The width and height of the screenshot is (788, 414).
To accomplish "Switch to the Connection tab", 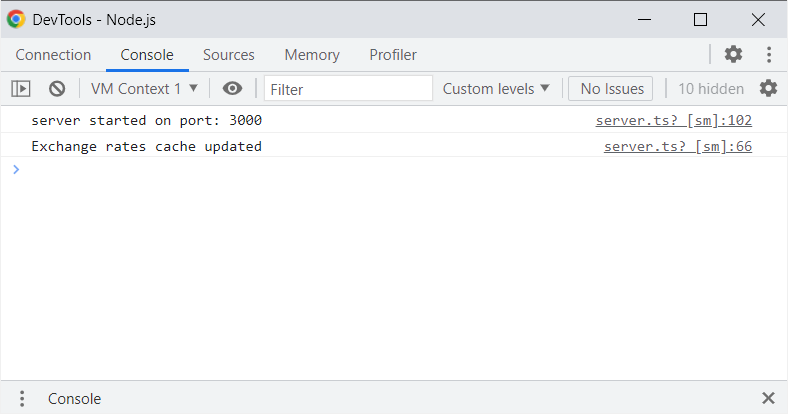I will 53,55.
